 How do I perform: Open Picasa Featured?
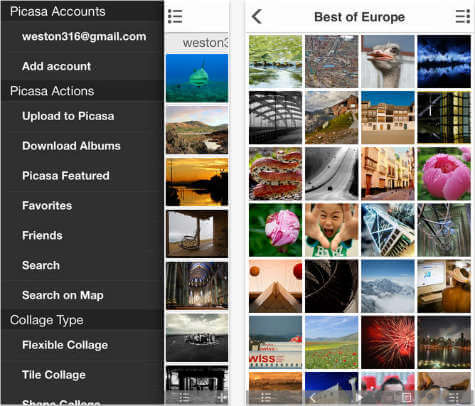pyautogui.click(x=66, y=176)
